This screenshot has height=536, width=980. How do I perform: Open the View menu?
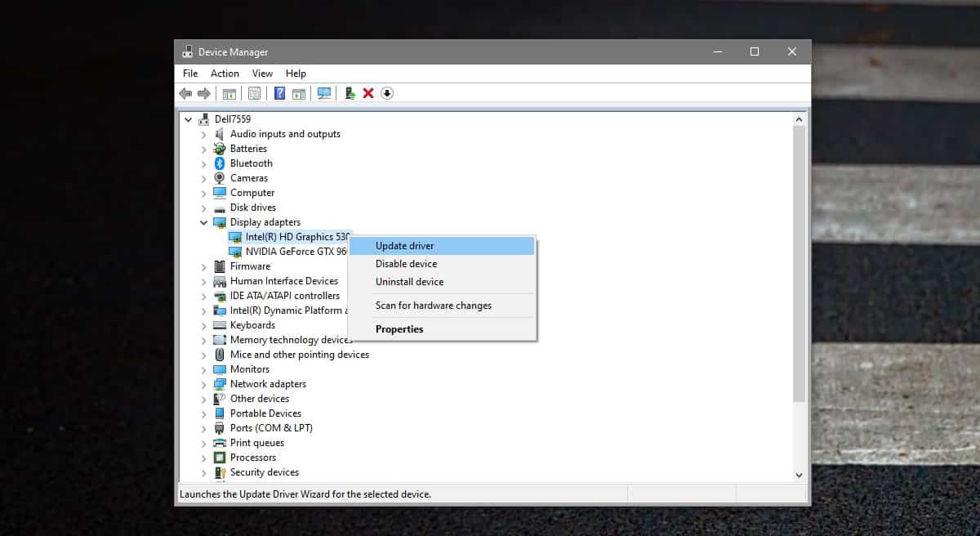pos(262,74)
